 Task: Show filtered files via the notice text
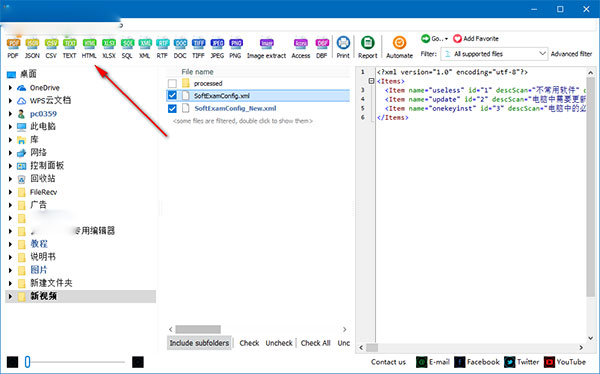click(x=243, y=121)
